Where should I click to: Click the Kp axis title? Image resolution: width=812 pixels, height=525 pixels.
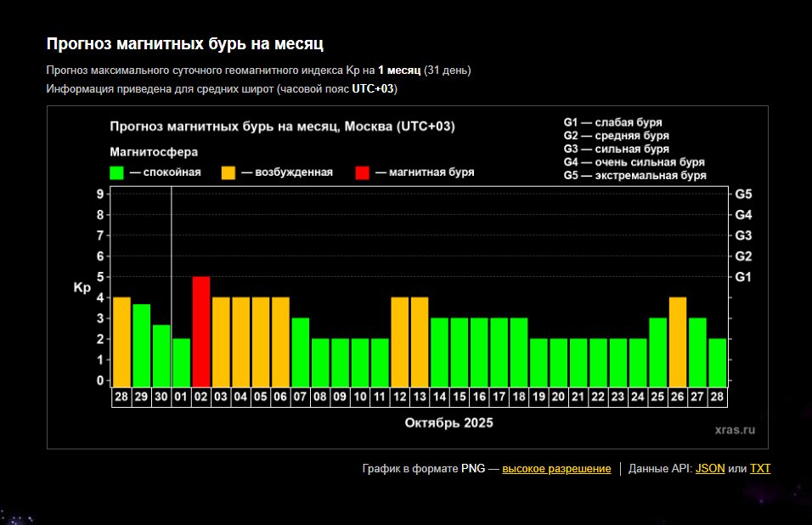[82, 287]
